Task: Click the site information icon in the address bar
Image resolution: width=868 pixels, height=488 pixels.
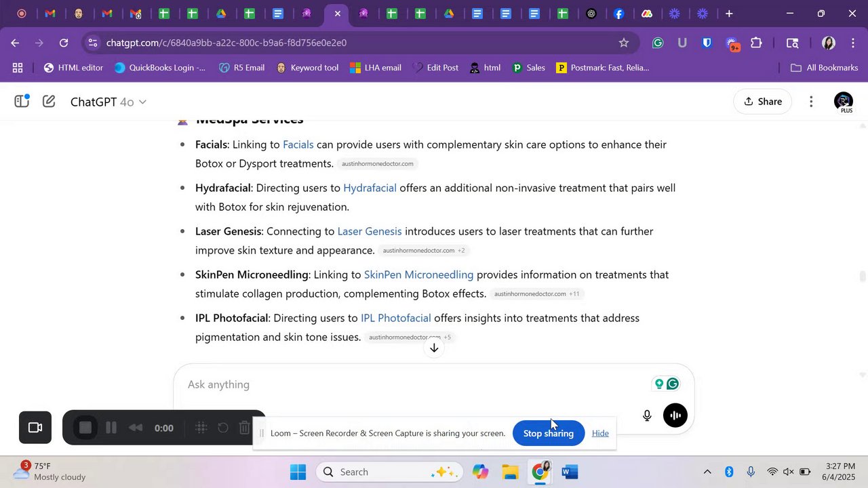Action: [x=93, y=43]
